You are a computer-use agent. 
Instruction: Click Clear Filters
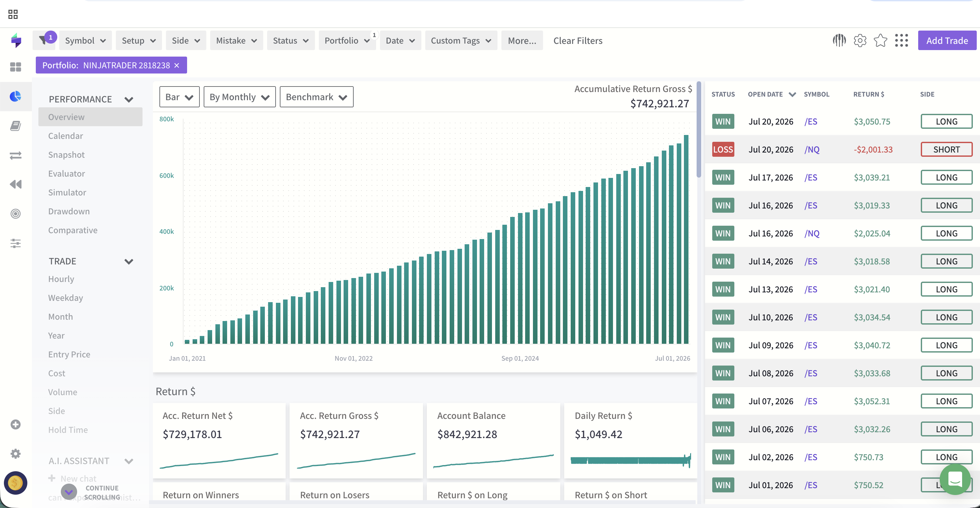point(578,40)
